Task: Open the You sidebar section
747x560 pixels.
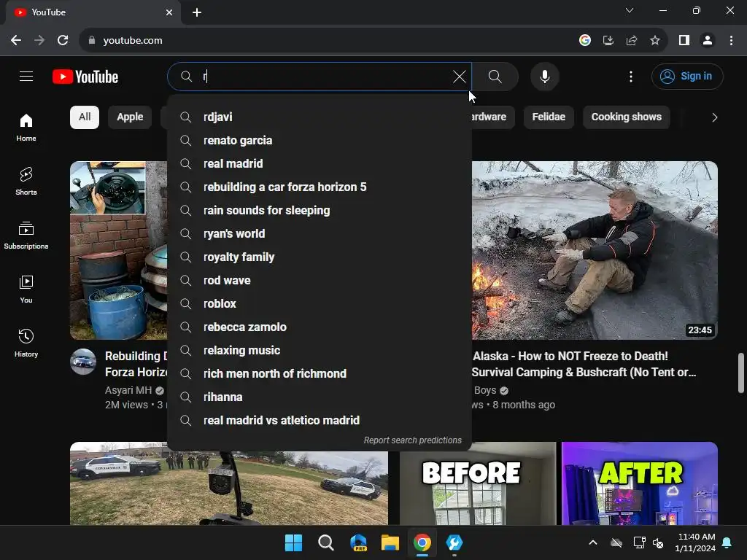Action: (x=26, y=289)
